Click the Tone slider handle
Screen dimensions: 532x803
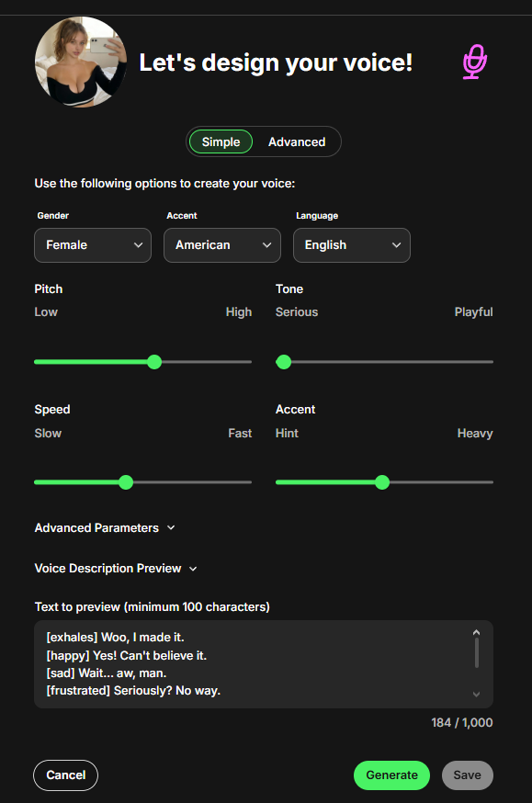[284, 362]
